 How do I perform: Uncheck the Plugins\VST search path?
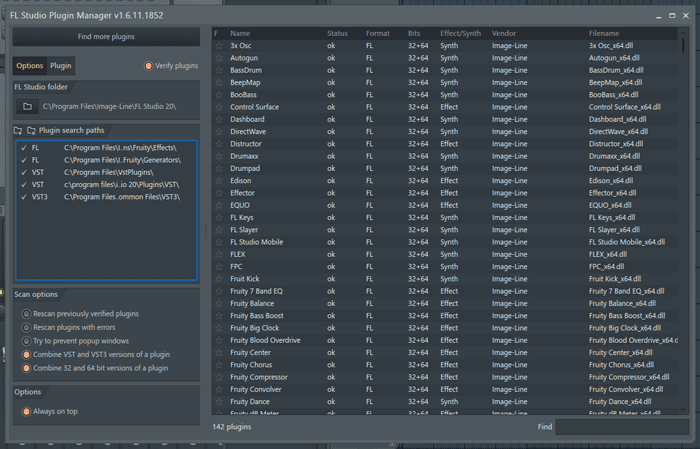point(24,184)
